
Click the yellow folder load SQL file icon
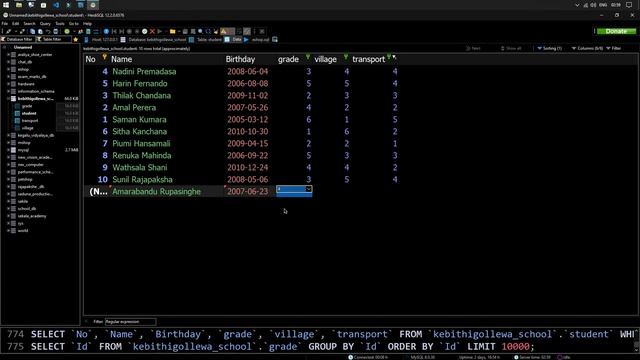(x=173, y=31)
